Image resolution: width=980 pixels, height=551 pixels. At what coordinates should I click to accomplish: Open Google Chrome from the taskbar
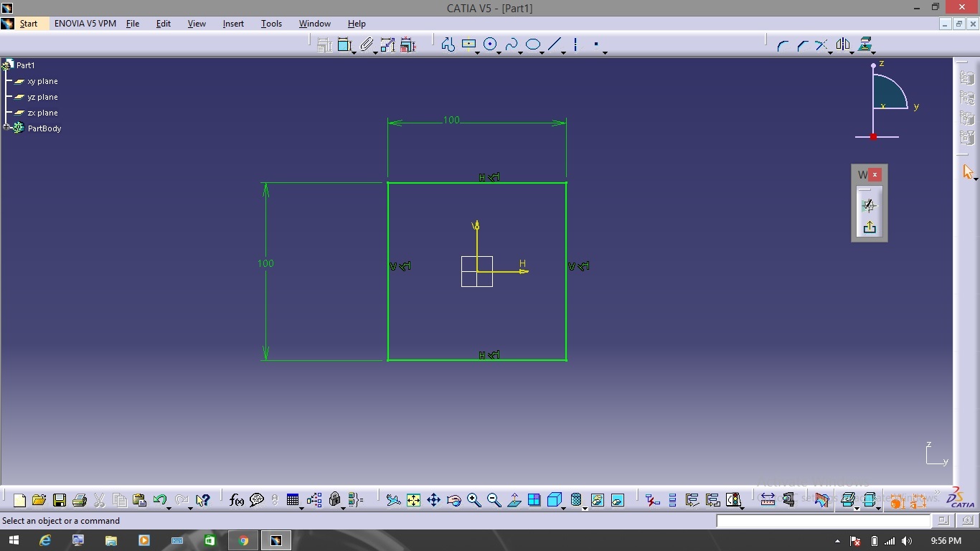243,540
